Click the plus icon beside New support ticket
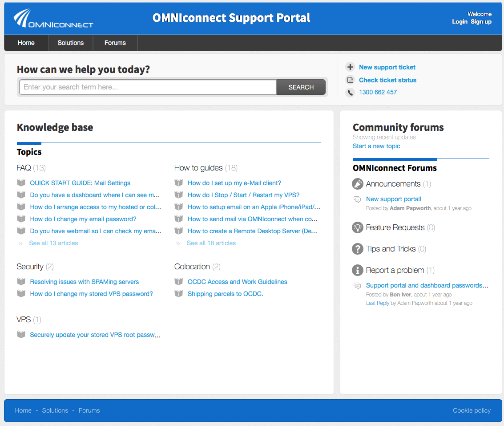The width and height of the screenshot is (504, 426). tap(350, 67)
